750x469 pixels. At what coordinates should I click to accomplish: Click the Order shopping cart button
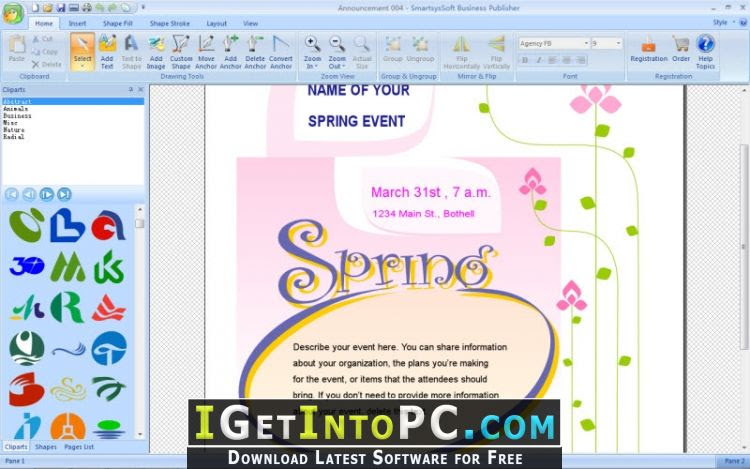pos(681,49)
